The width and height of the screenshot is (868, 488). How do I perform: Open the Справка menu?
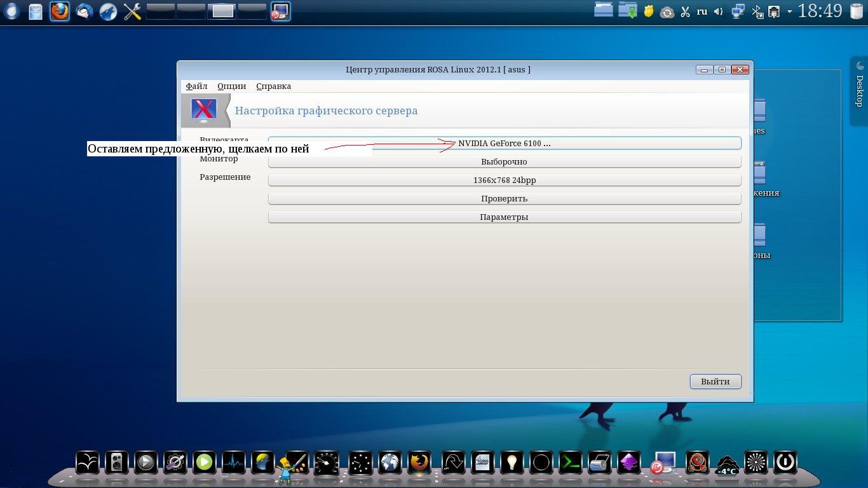coord(273,86)
